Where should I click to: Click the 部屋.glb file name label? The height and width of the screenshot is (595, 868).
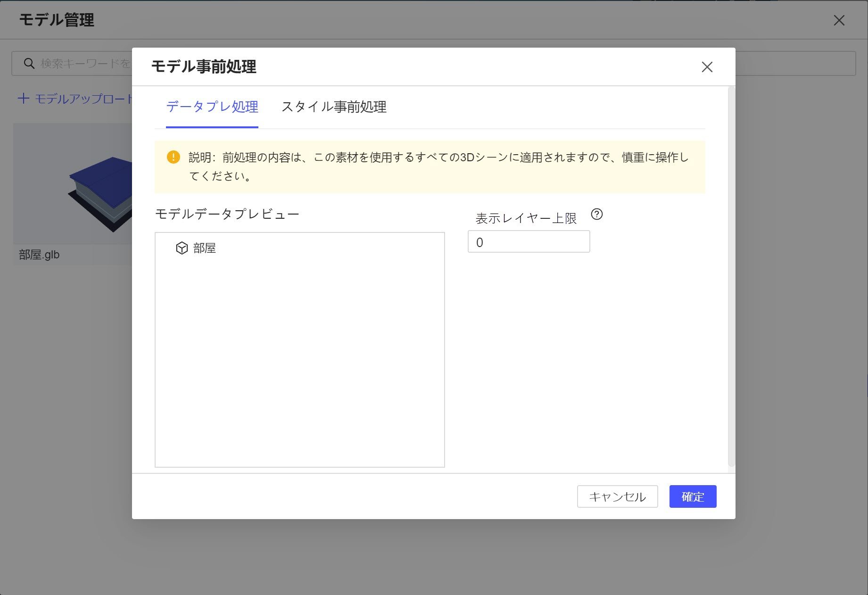pyautogui.click(x=38, y=255)
